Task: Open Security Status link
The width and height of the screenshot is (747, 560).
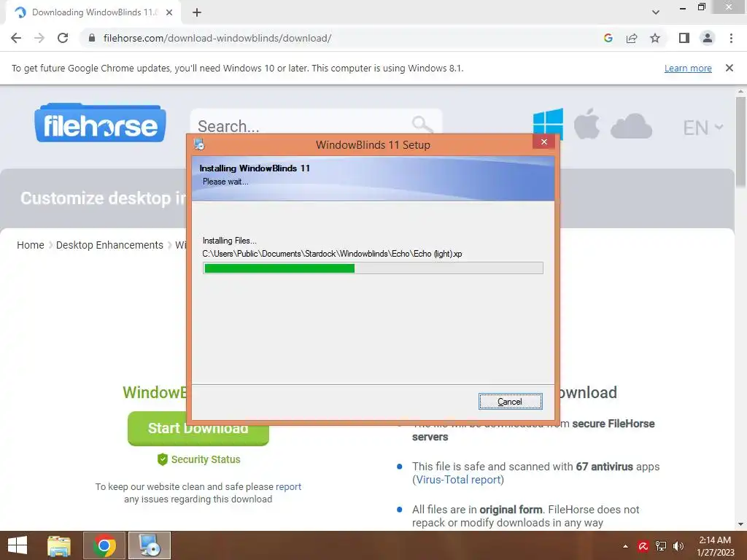Action: (x=206, y=459)
